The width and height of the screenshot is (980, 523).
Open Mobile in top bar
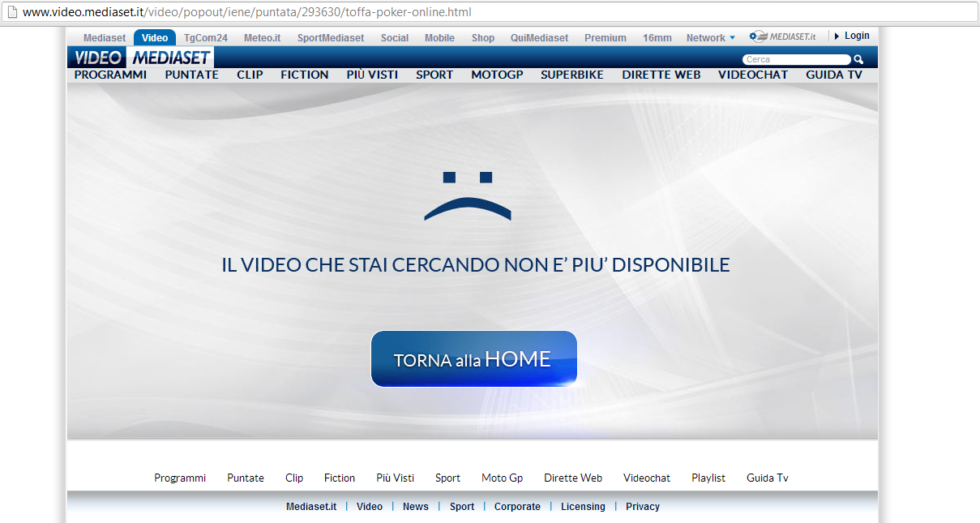(439, 38)
